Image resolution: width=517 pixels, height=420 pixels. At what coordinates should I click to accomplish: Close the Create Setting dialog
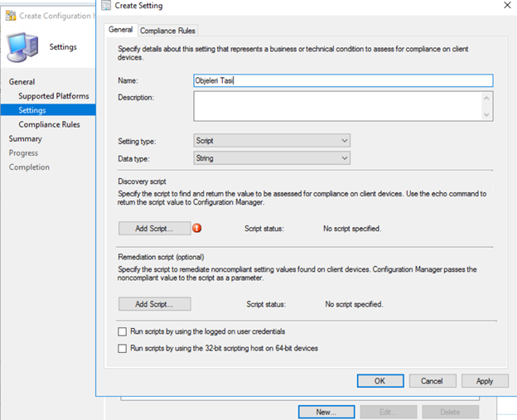click(507, 5)
